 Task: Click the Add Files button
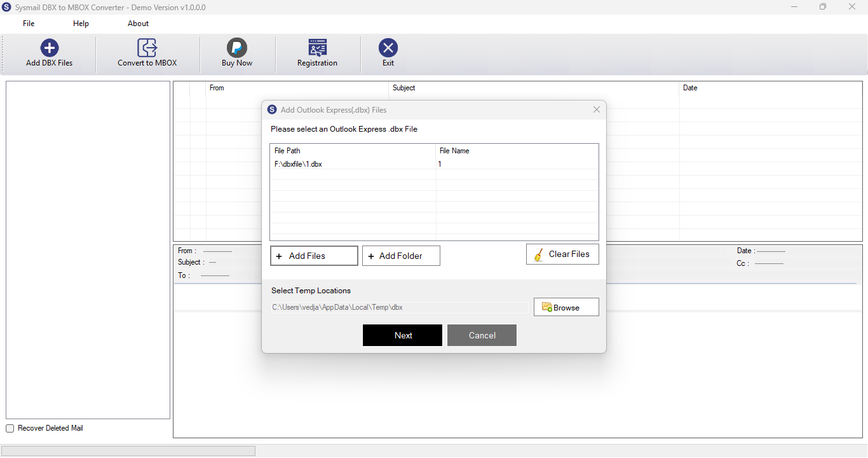tap(314, 256)
